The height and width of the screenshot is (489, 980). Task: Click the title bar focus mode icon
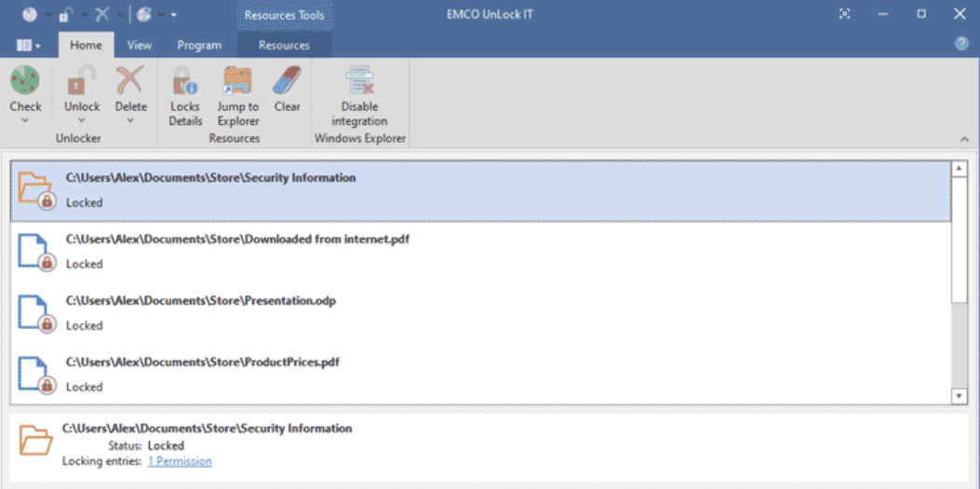[x=845, y=14]
